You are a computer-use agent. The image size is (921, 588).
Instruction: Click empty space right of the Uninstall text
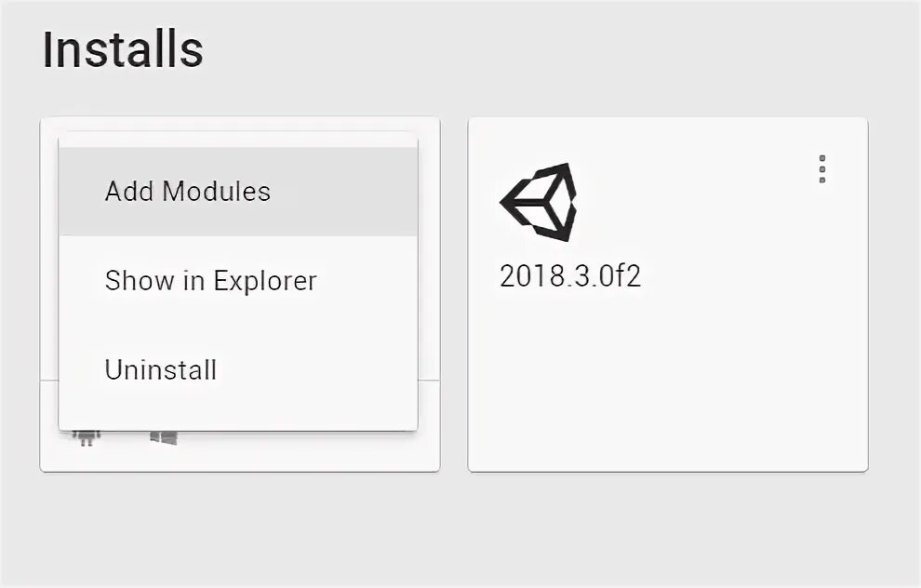tap(326, 370)
